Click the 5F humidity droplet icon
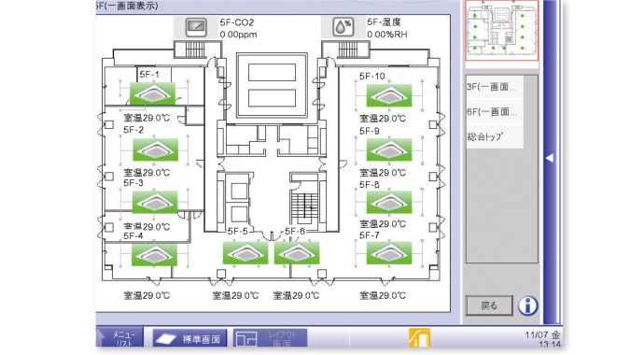 343,27
